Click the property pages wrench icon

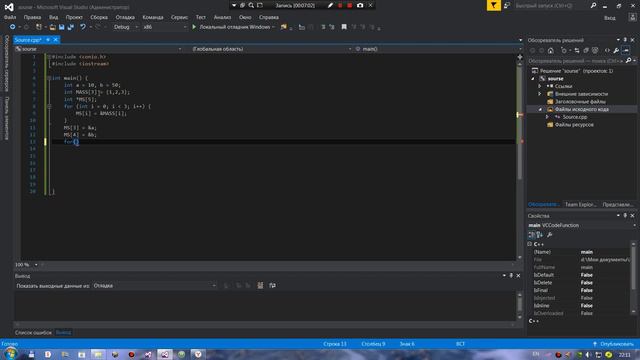[x=549, y=235]
